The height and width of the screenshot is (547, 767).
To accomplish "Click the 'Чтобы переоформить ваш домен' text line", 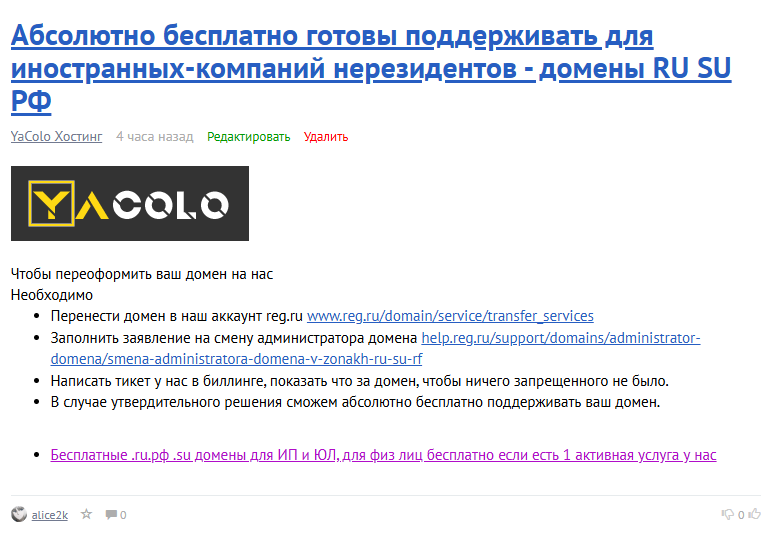I will 141,273.
